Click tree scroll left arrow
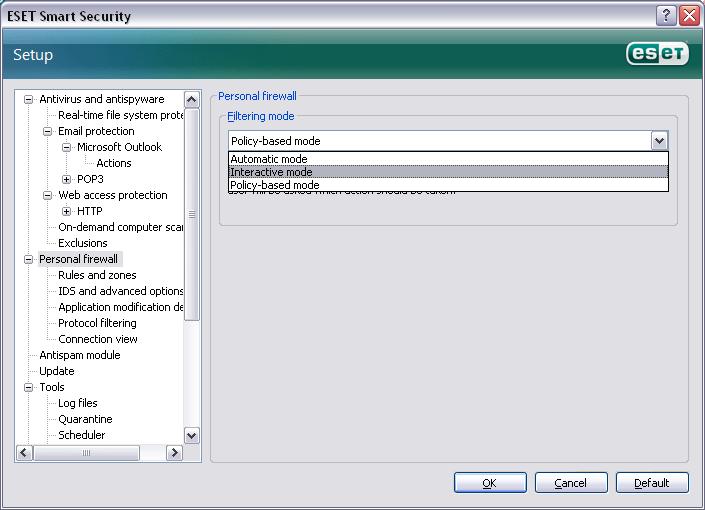The width and height of the screenshot is (705, 510). pyautogui.click(x=24, y=453)
